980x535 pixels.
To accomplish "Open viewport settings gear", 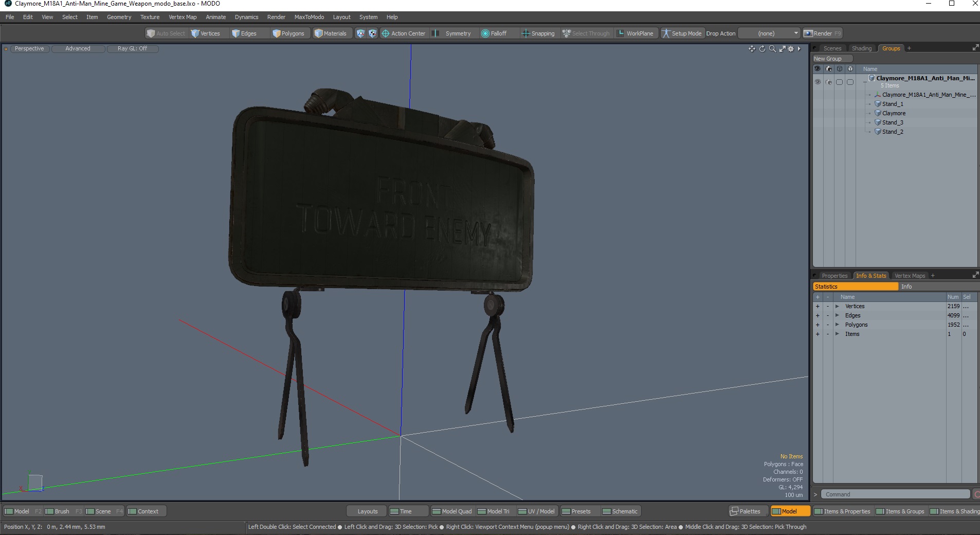I will 791,49.
